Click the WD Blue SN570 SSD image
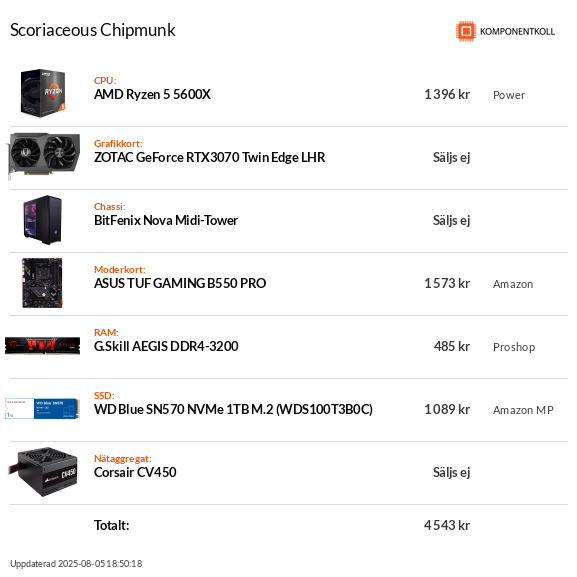577x577 pixels. [42, 408]
